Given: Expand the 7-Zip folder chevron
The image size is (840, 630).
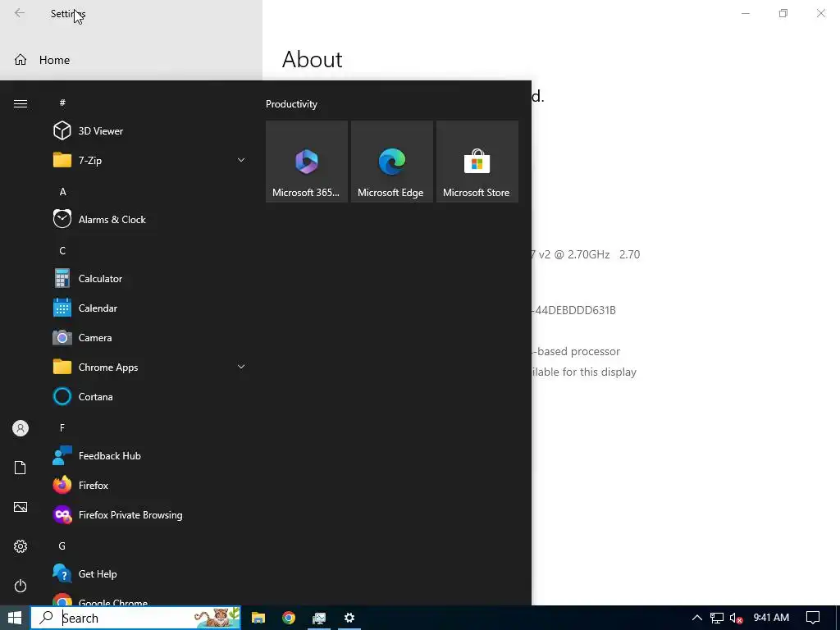Looking at the screenshot, I should click(x=241, y=160).
